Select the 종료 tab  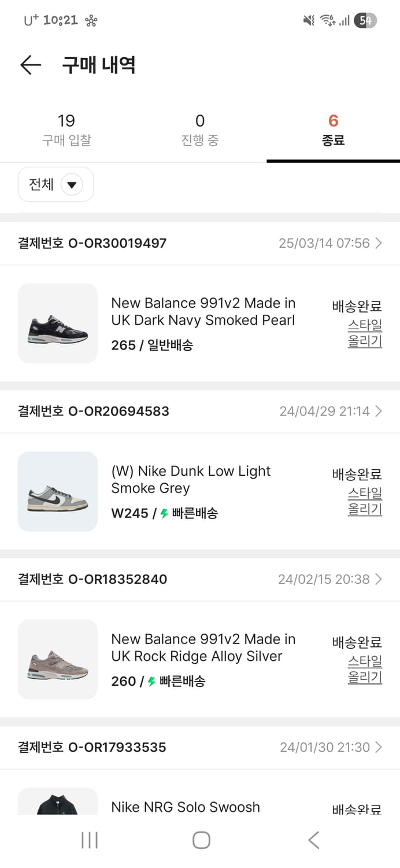click(333, 128)
